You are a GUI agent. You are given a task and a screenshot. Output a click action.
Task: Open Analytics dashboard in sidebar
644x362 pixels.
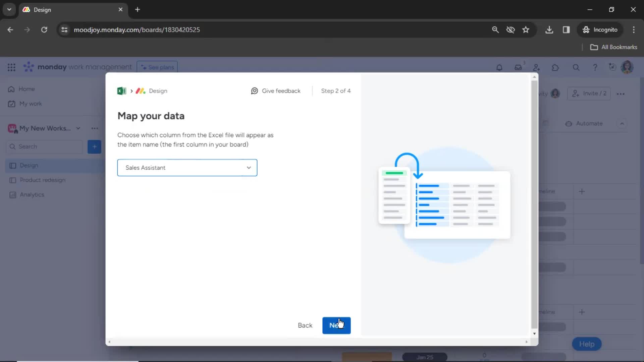click(x=32, y=195)
